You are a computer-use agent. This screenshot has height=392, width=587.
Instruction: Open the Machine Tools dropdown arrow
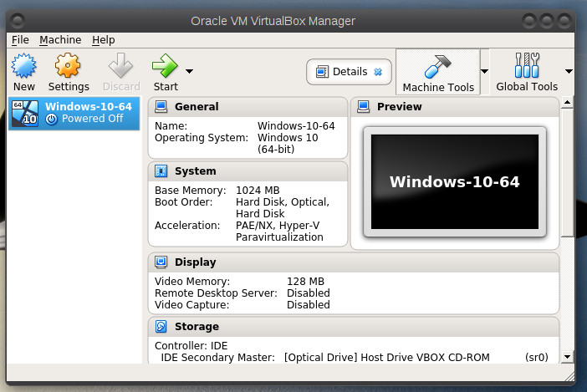click(x=484, y=71)
